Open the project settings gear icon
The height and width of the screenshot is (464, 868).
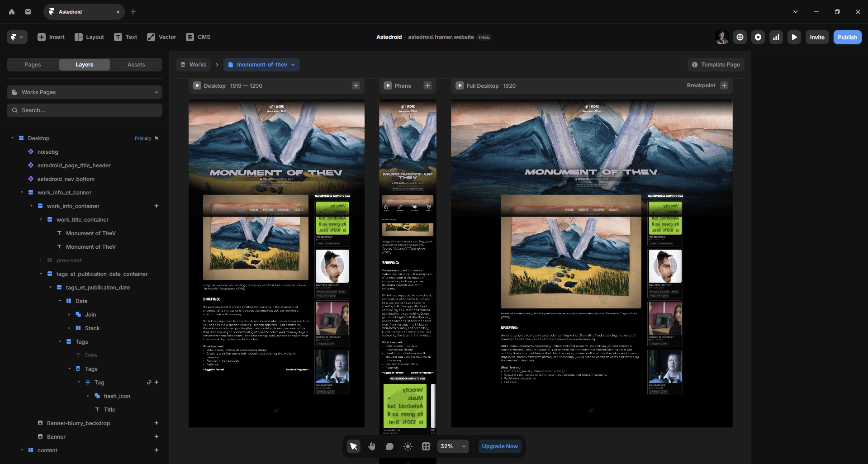point(758,37)
